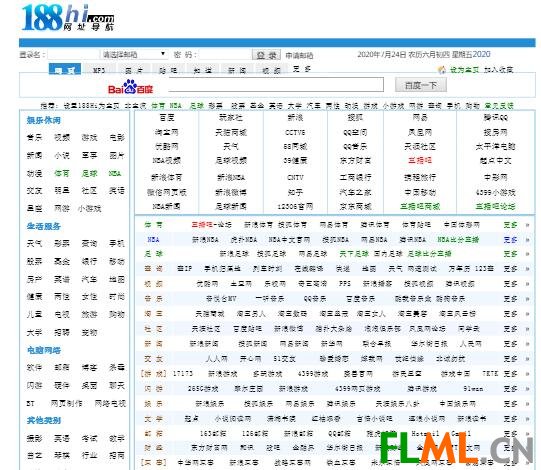Select the 图片 search tab
This screenshot has width=541, height=470.
click(134, 70)
